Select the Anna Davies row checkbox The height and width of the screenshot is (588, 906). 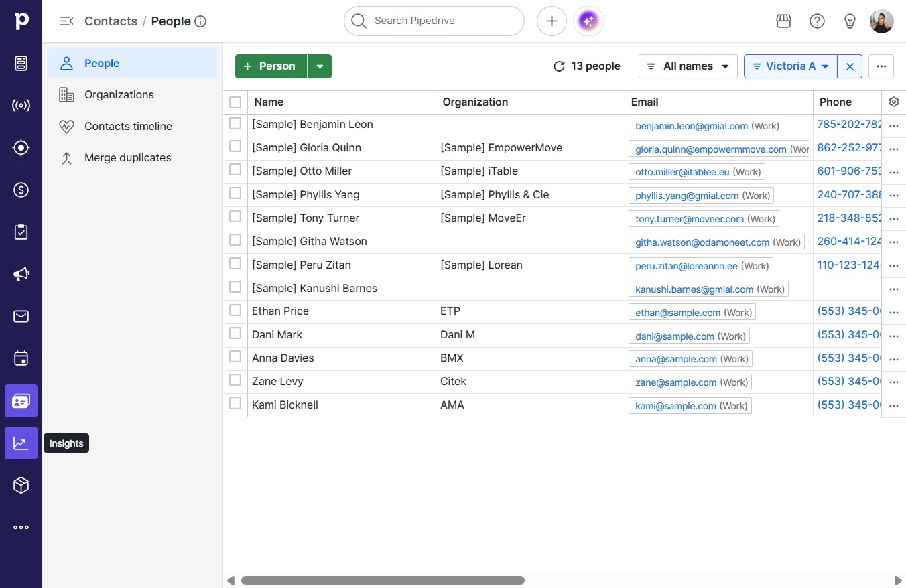coord(235,356)
